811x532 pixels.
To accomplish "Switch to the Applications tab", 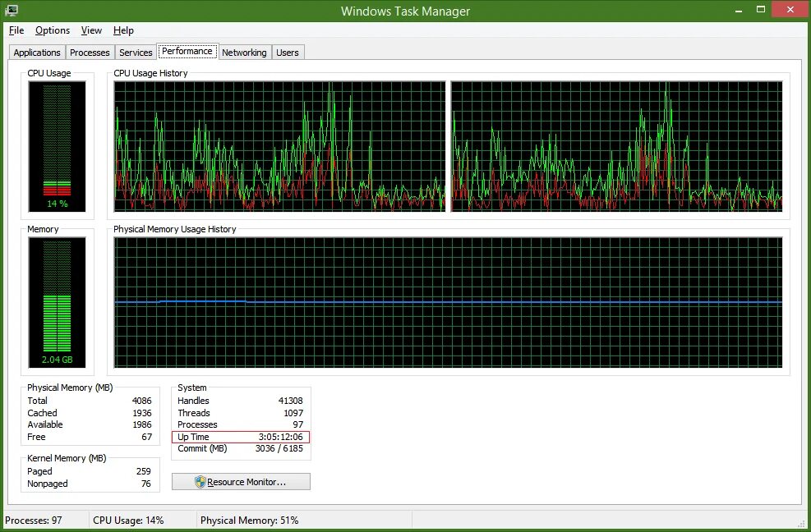I will (x=37, y=53).
